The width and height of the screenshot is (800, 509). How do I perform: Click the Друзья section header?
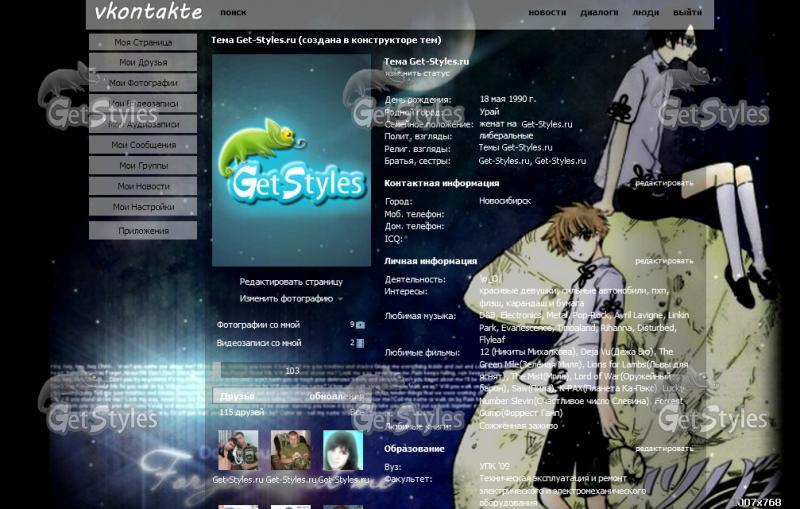[x=237, y=396]
